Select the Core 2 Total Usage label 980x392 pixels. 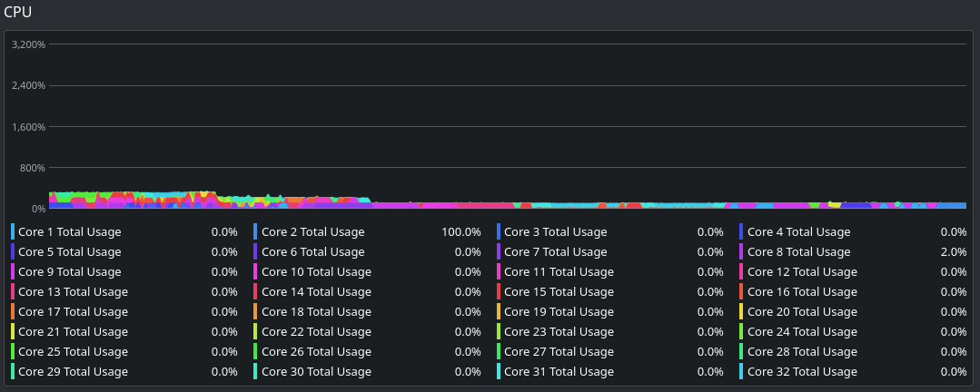point(312,231)
